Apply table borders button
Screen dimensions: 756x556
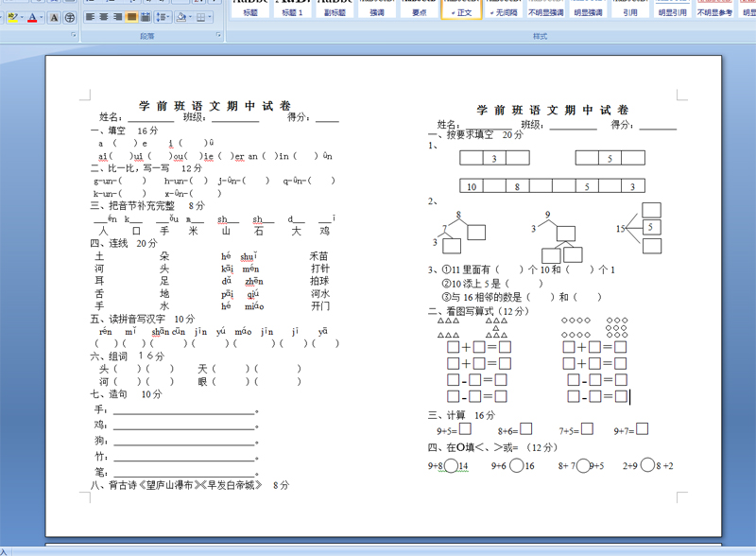(200, 17)
